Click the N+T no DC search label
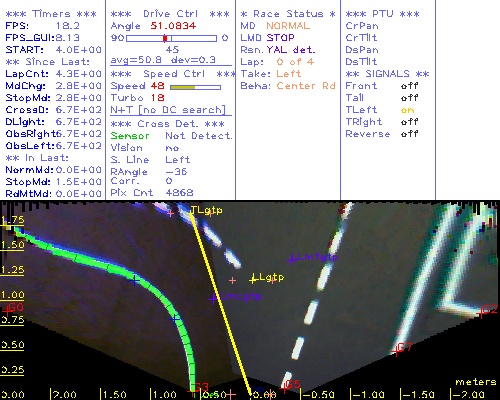 [x=168, y=110]
